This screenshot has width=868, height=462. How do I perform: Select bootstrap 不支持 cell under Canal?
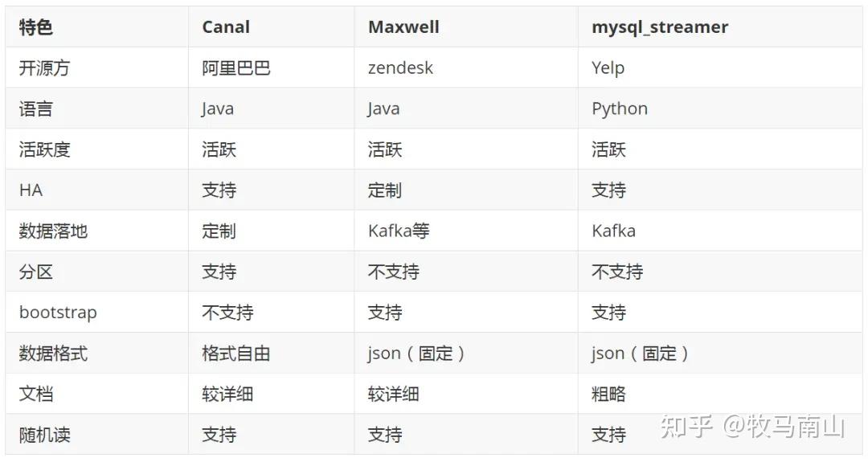(227, 313)
